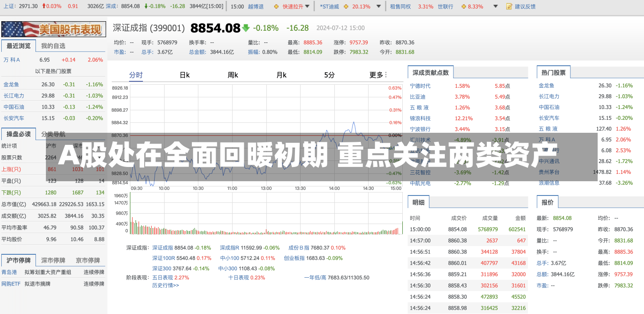The image size is (644, 314).
Task: Open 世联行 stock in top ticker
Action: tap(445, 6)
